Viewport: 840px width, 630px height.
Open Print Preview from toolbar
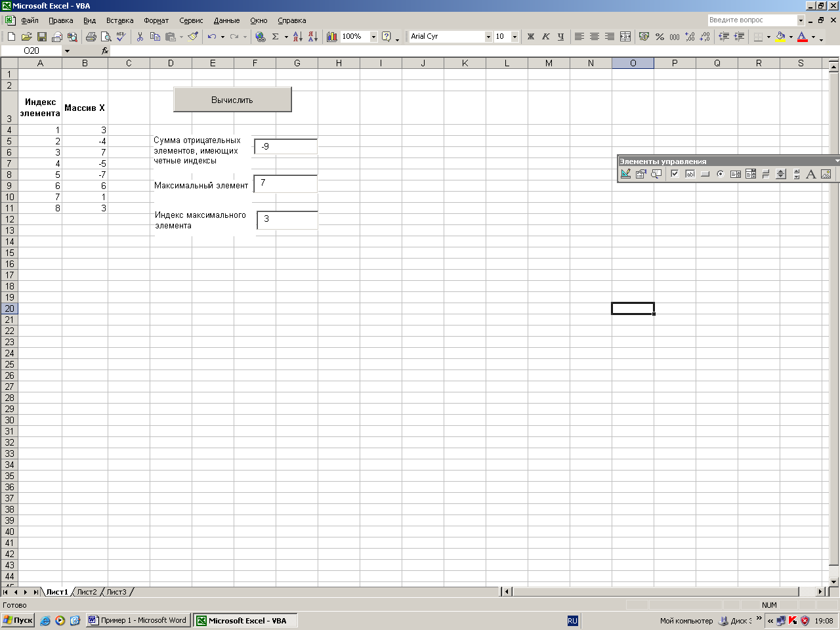point(106,37)
